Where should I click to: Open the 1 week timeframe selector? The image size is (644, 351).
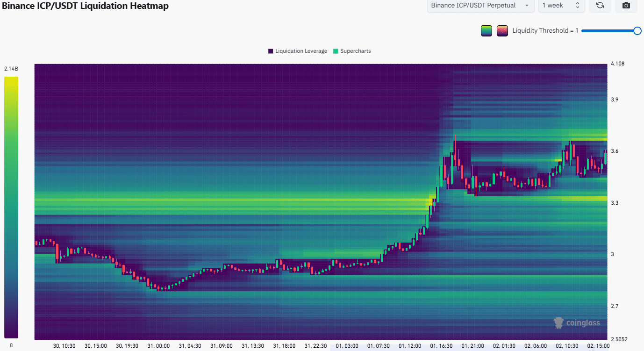coord(561,6)
